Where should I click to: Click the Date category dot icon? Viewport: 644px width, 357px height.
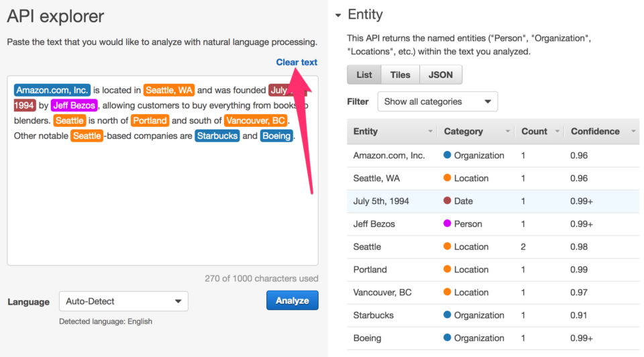pyautogui.click(x=447, y=201)
